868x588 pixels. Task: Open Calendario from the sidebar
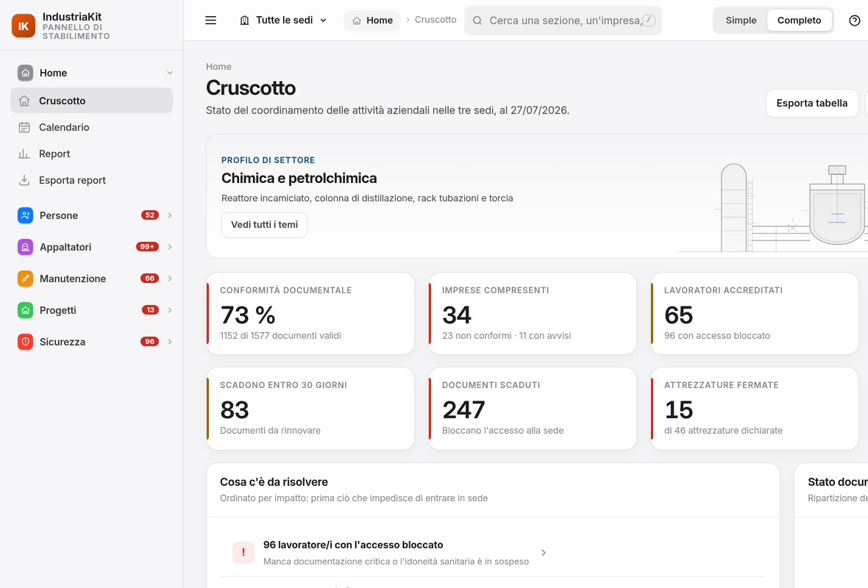point(91,127)
